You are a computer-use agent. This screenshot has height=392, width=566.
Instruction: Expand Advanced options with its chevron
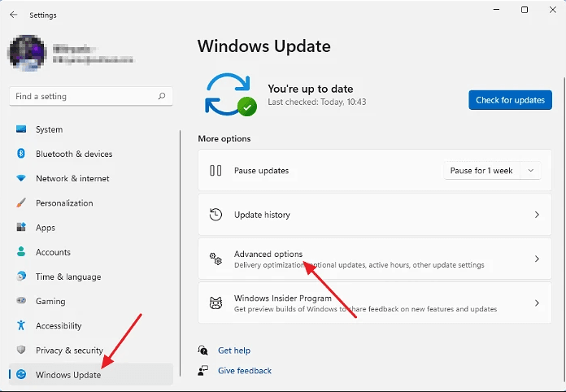point(537,259)
